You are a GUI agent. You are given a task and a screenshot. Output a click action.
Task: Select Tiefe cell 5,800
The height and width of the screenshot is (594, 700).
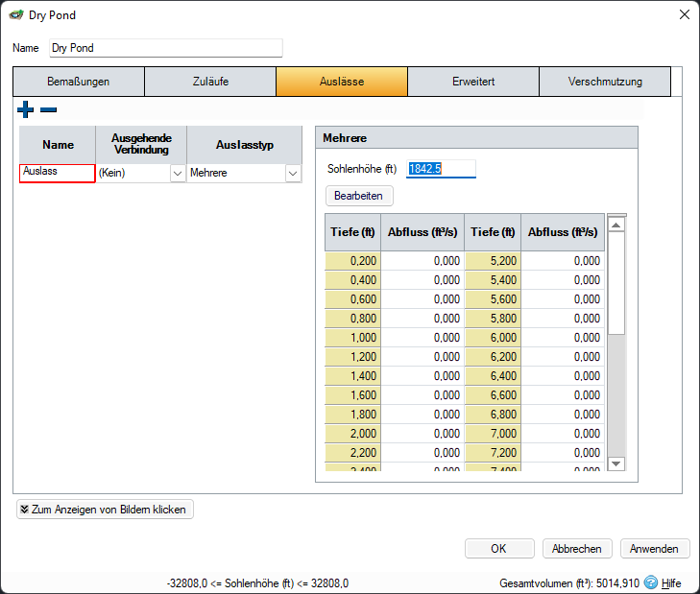493,319
